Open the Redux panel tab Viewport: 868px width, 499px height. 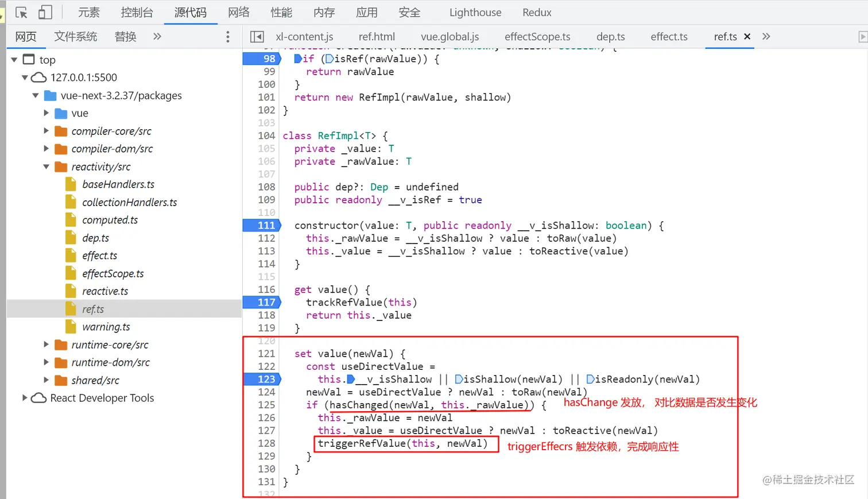[x=537, y=12]
